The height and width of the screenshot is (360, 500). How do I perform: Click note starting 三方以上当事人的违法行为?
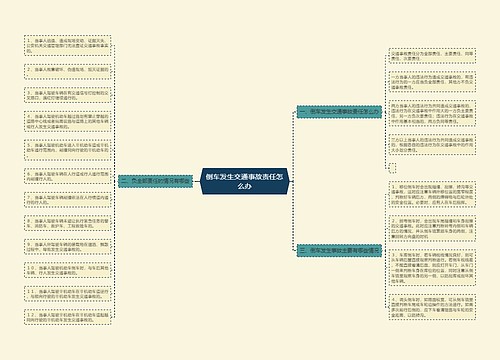click(x=432, y=145)
